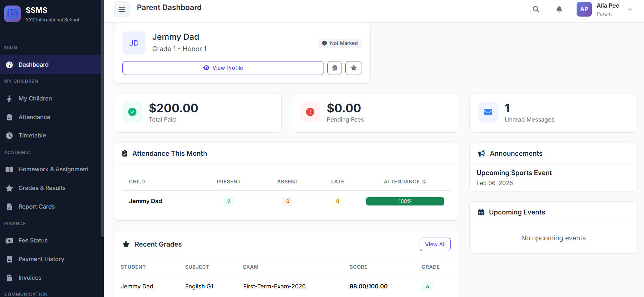Click the SSMS logo icon
This screenshot has height=297, width=644.
click(x=12, y=14)
